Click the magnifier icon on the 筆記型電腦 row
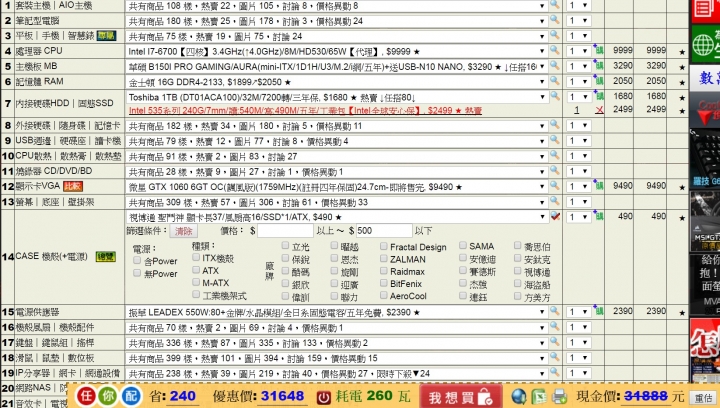 coord(555,19)
